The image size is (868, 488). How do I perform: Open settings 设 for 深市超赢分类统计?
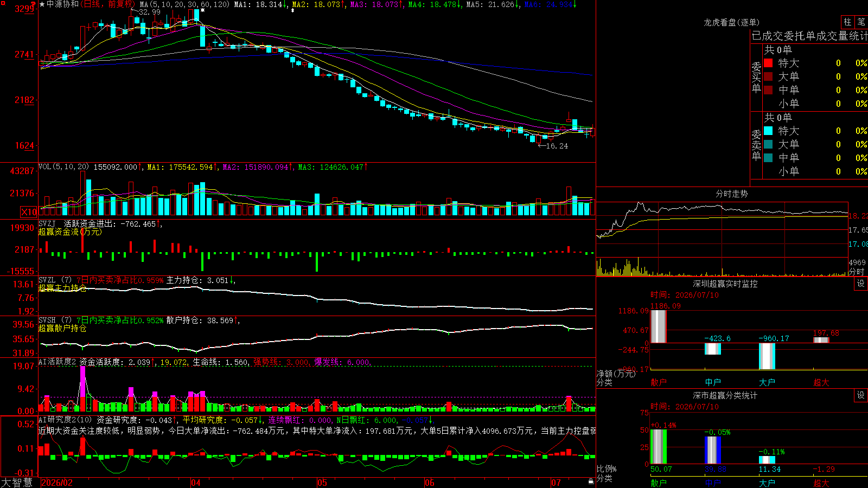pos(861,395)
